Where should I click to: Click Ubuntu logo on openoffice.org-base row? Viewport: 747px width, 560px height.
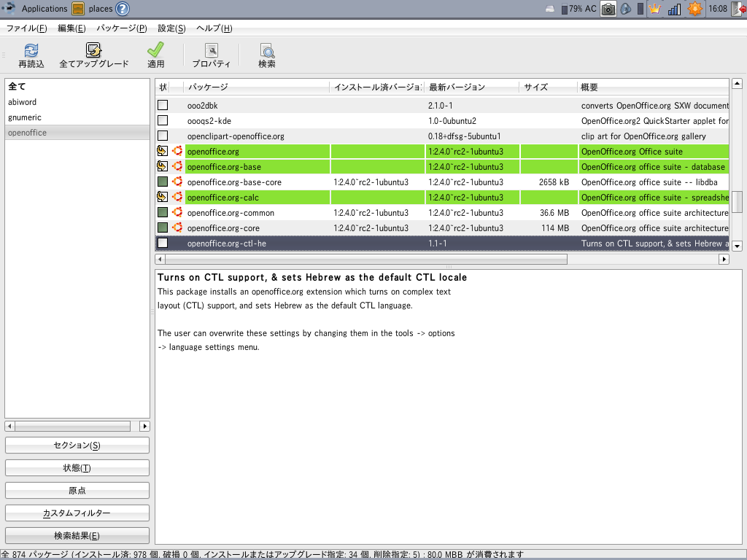pyautogui.click(x=177, y=167)
